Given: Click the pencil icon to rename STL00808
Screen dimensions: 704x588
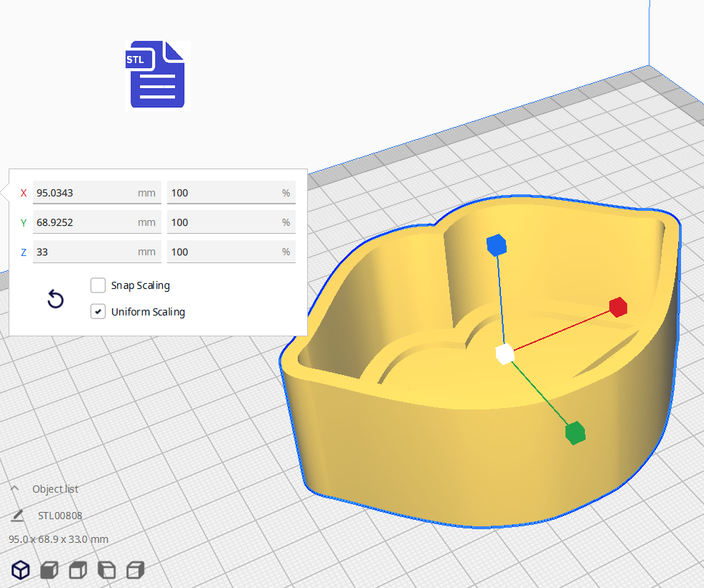Looking at the screenshot, I should pyautogui.click(x=17, y=516).
